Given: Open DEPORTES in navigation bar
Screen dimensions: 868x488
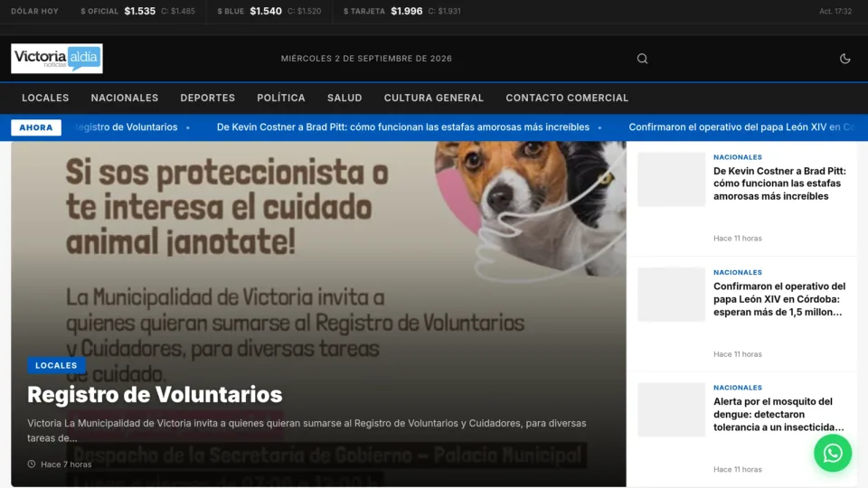Looking at the screenshot, I should coord(208,98).
